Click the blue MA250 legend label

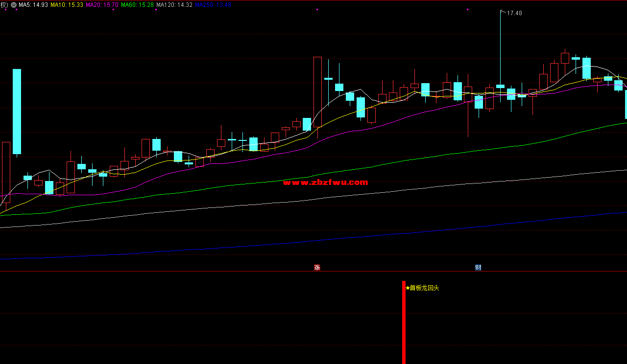[213, 4]
